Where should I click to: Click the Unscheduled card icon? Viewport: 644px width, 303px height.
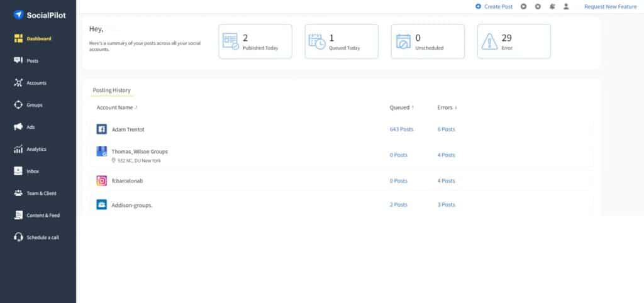403,41
